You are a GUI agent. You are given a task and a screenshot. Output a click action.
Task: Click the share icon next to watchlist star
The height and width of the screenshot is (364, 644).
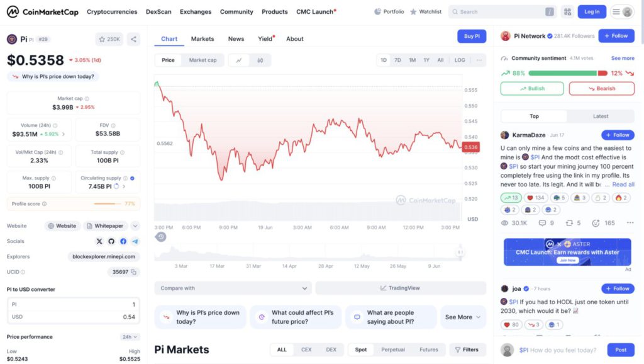pyautogui.click(x=133, y=39)
